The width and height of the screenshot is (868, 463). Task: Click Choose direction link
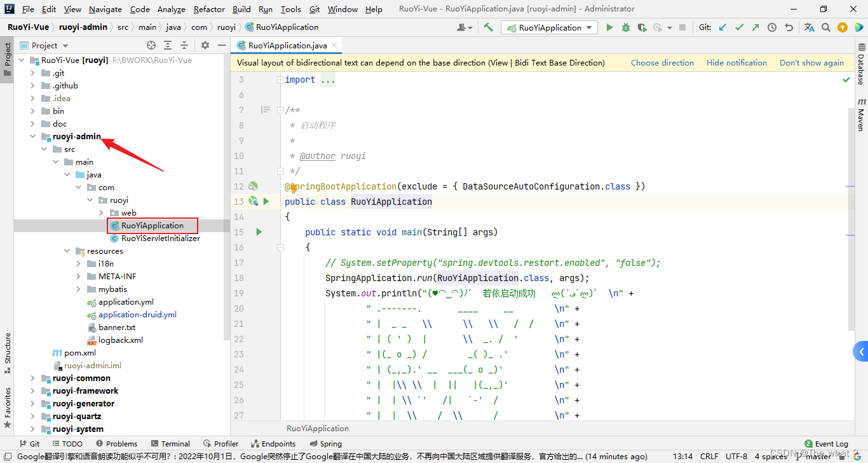pos(662,63)
